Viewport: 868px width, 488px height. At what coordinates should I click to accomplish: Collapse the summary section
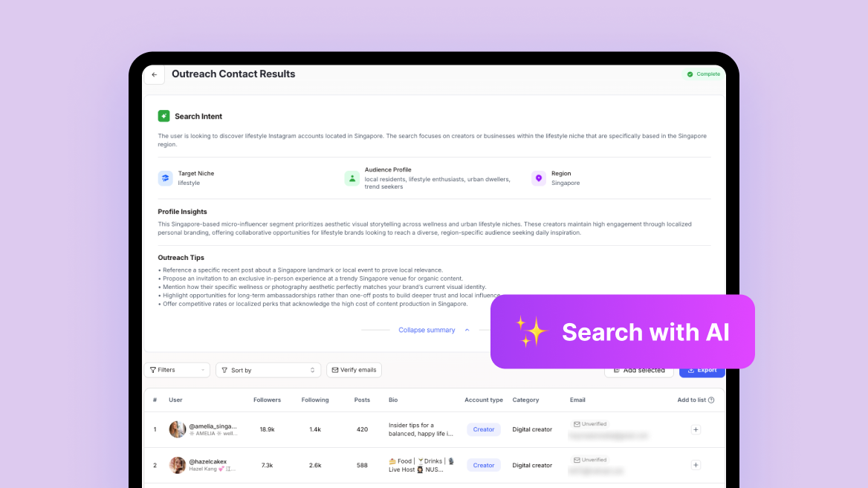(x=427, y=329)
